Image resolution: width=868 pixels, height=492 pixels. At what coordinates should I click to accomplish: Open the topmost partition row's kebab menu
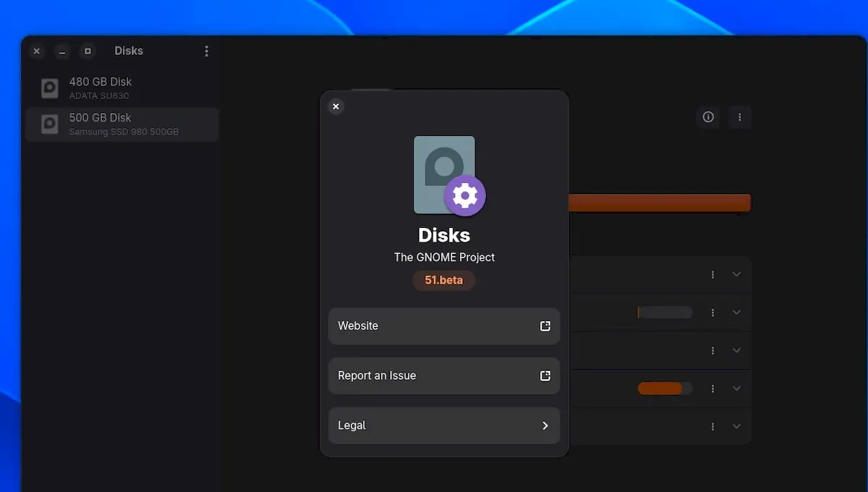(x=712, y=275)
